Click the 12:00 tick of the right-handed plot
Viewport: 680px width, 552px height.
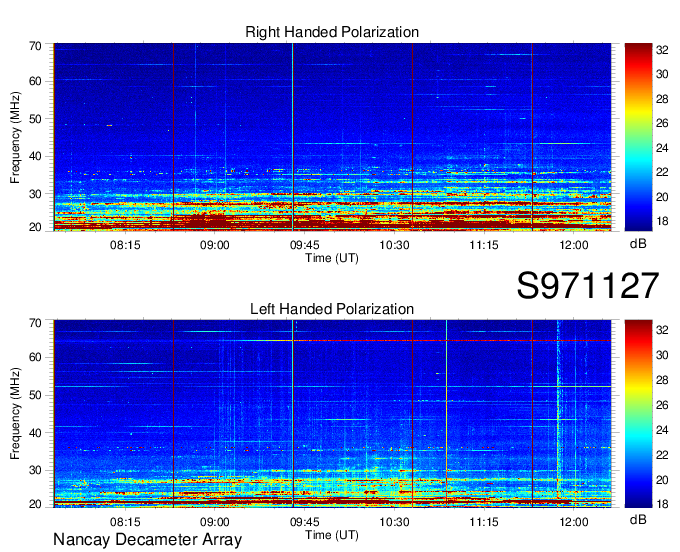pos(574,245)
